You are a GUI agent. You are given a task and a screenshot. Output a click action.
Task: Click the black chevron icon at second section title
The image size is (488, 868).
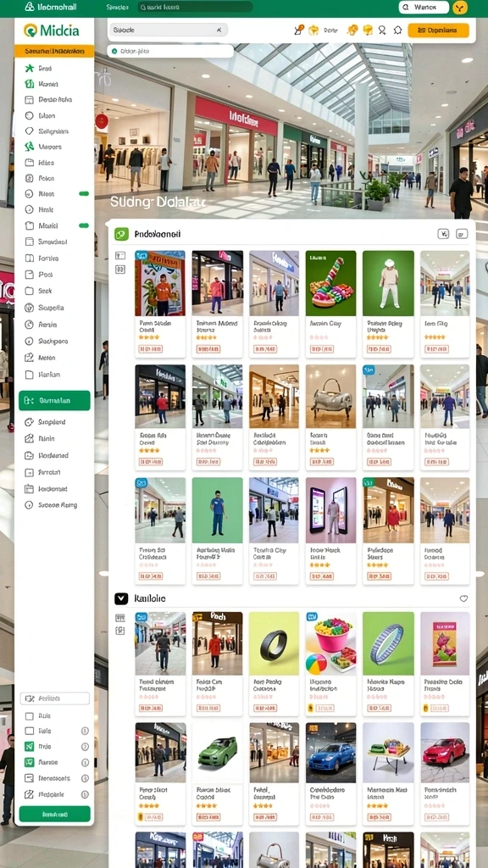(121, 598)
